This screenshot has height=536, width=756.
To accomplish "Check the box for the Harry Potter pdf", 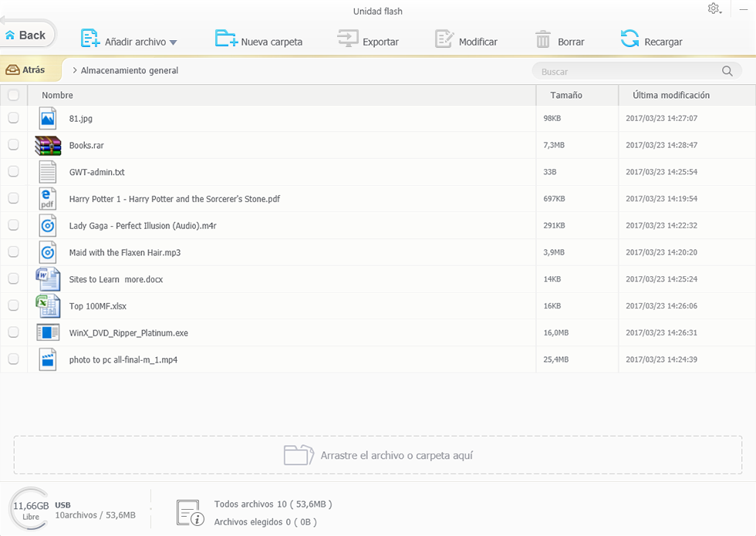I will pos(14,198).
